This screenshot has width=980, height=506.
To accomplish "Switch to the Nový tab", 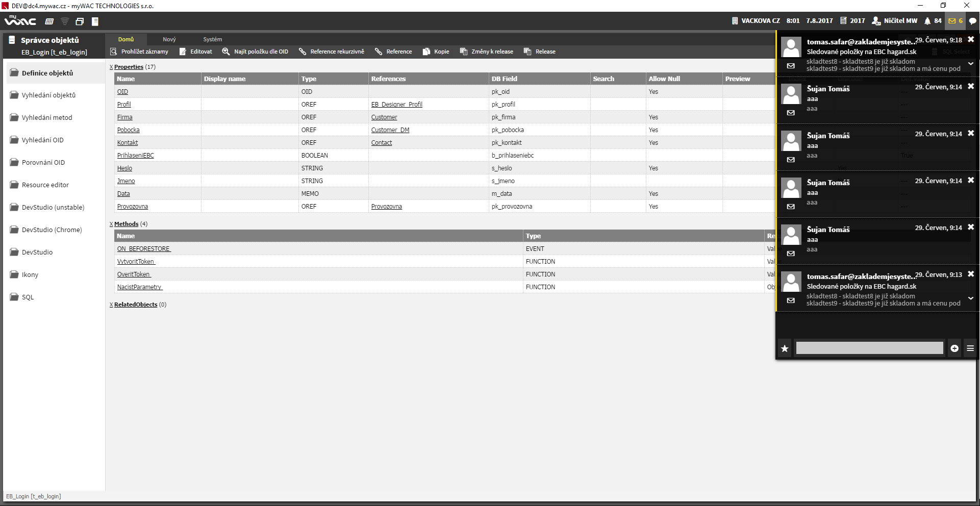I will click(x=169, y=39).
